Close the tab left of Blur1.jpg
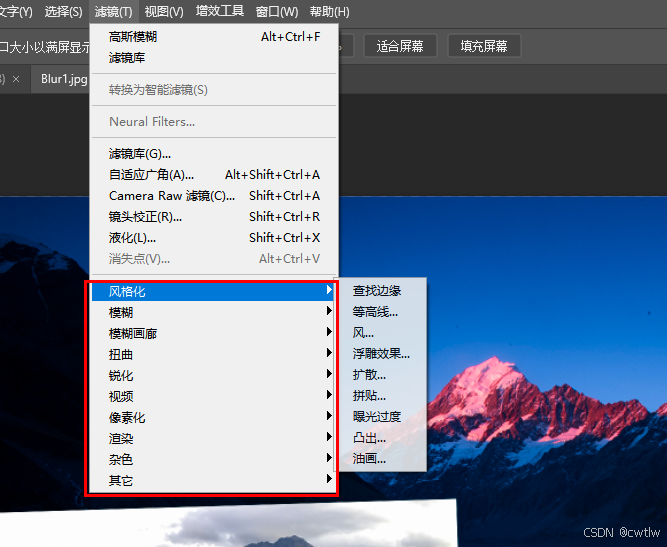The height and width of the screenshot is (547, 667). coord(16,79)
